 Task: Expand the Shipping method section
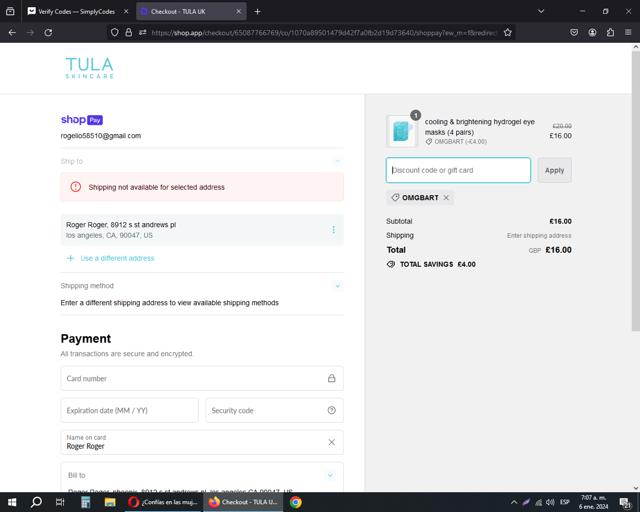[x=338, y=286]
